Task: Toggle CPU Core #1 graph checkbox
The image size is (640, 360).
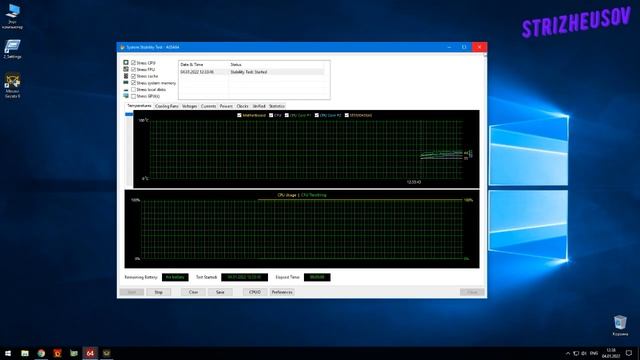Action: 287,115
